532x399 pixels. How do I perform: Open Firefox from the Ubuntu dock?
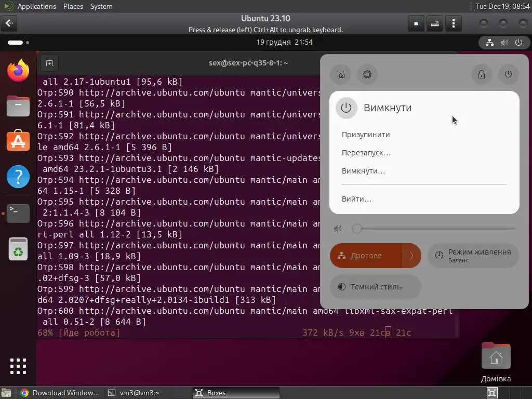coord(18,70)
